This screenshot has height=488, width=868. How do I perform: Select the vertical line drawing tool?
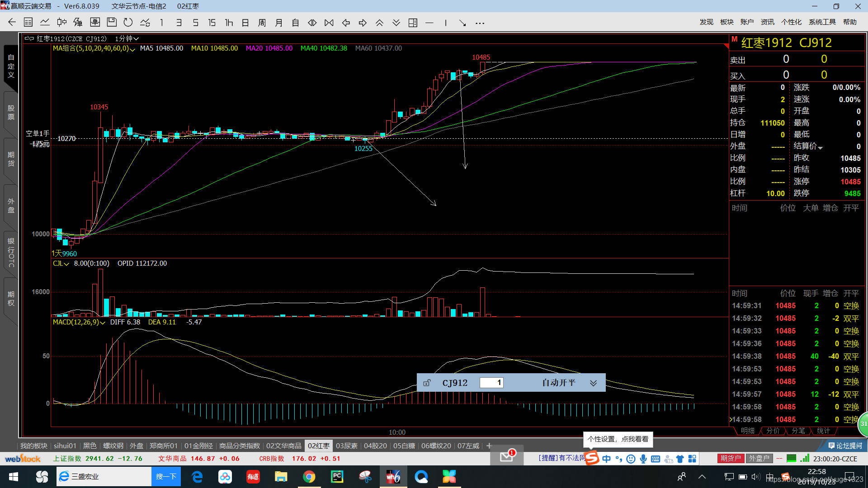(x=446, y=22)
